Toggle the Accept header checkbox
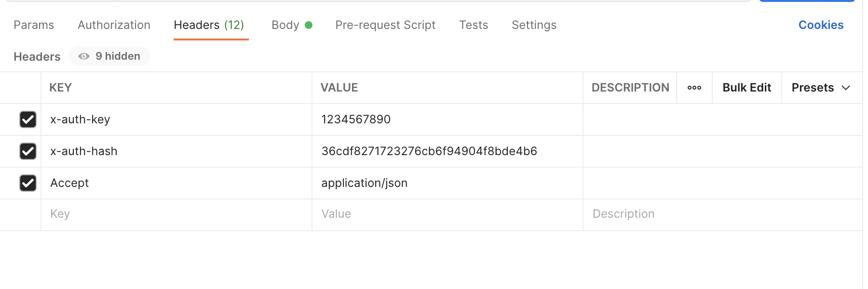The height and width of the screenshot is (289, 868). [x=28, y=183]
